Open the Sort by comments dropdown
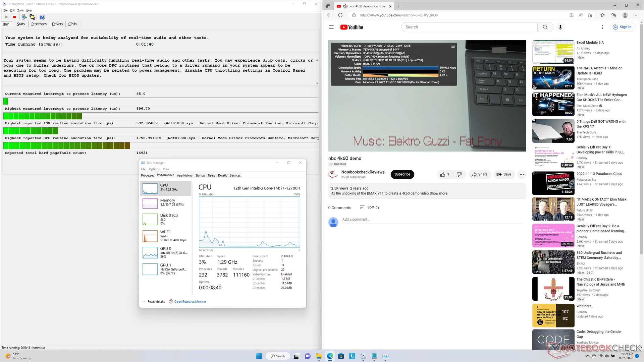 pos(369,207)
